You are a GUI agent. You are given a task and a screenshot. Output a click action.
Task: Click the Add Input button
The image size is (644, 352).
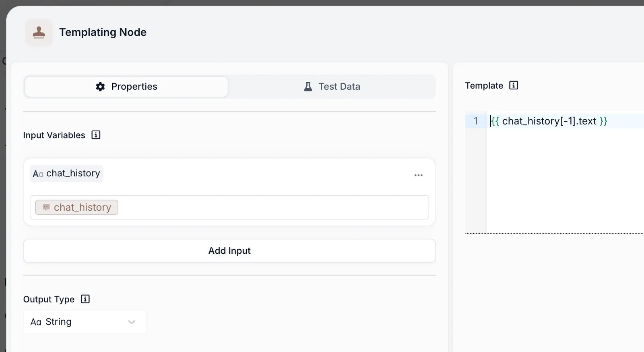(229, 251)
